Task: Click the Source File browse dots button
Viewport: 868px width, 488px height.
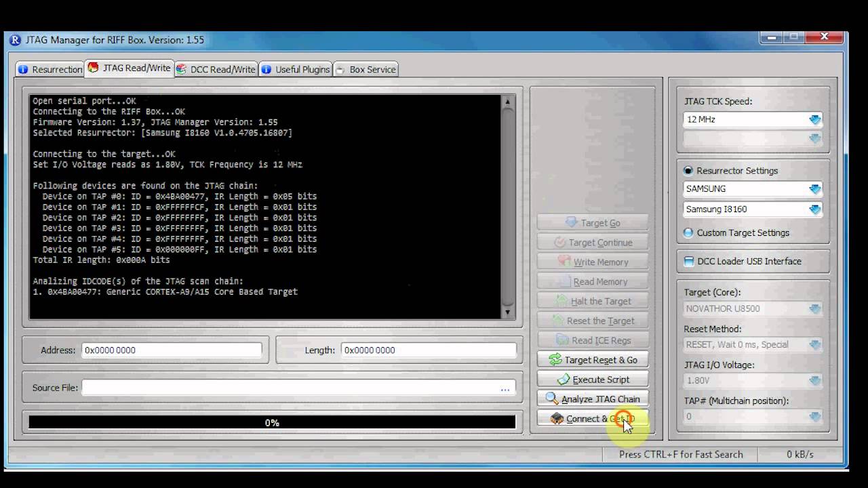Action: 505,388
